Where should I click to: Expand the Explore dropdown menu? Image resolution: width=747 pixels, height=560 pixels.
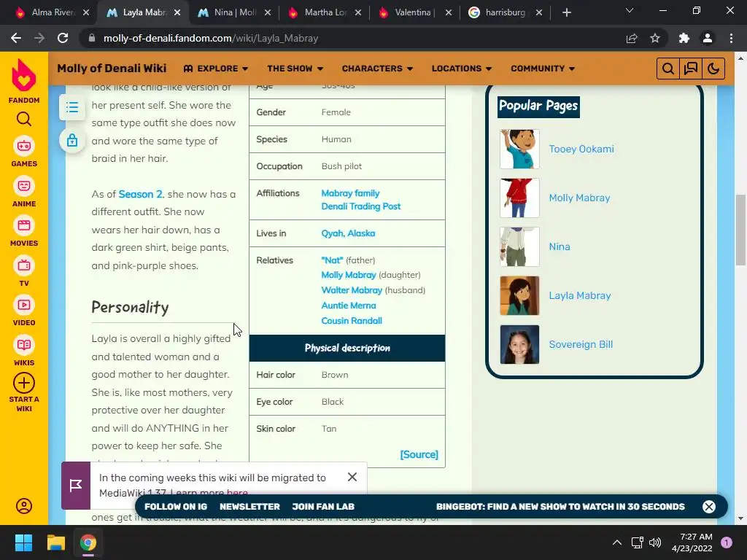pyautogui.click(x=216, y=69)
